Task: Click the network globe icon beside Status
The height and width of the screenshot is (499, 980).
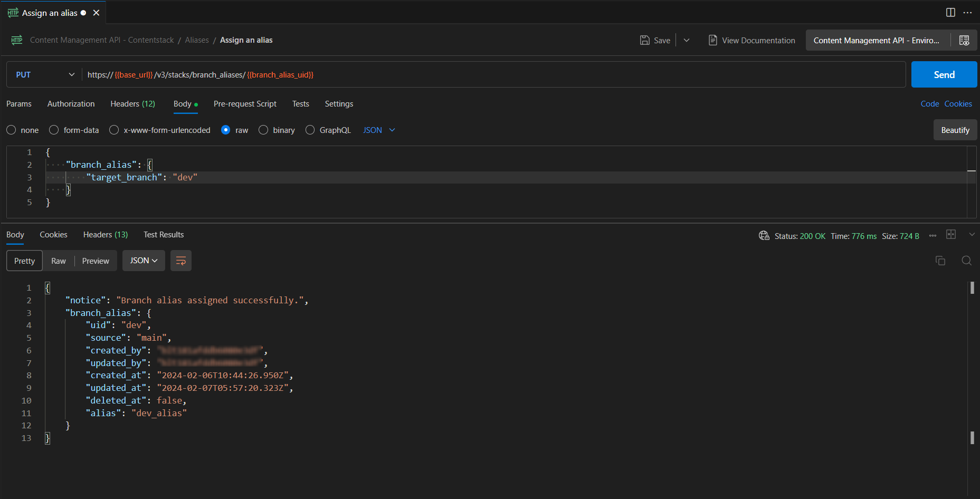Action: click(764, 235)
